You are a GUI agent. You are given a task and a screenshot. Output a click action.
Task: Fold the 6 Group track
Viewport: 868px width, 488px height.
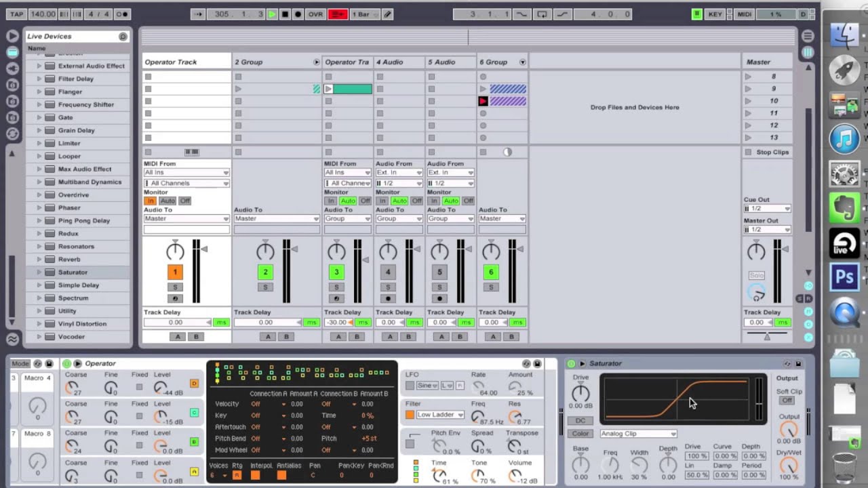[x=522, y=62]
